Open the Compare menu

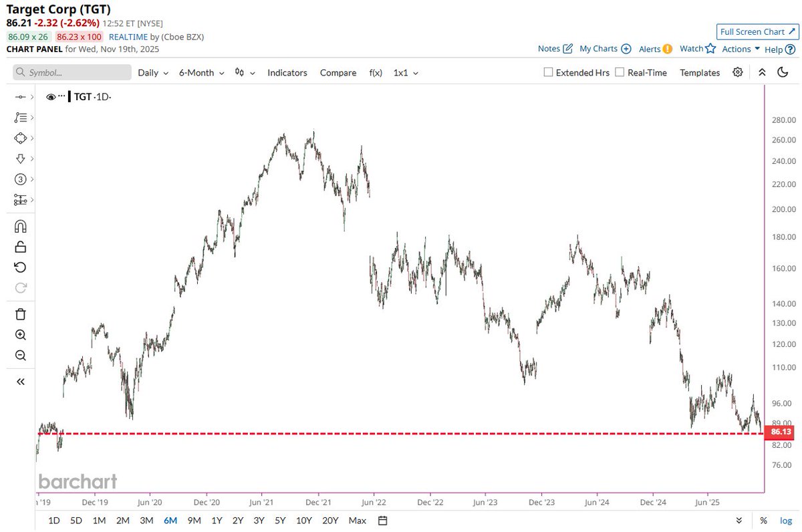pos(338,72)
